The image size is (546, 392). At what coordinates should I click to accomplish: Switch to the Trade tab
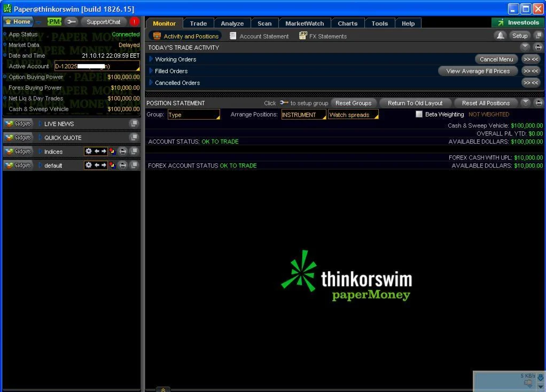[198, 23]
